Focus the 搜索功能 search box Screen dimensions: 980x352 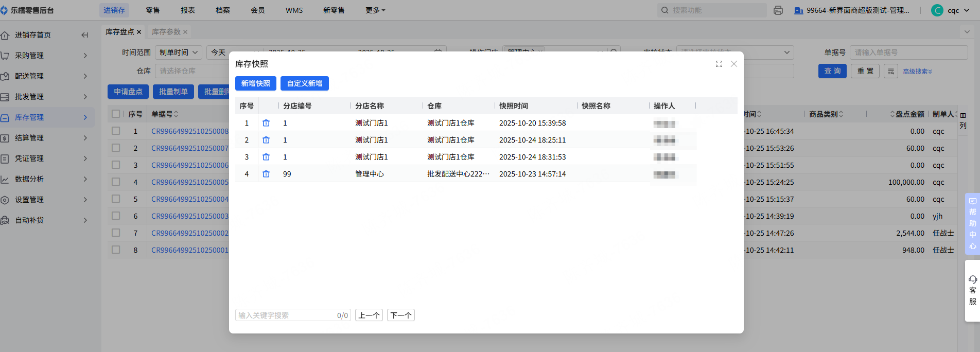click(712, 10)
